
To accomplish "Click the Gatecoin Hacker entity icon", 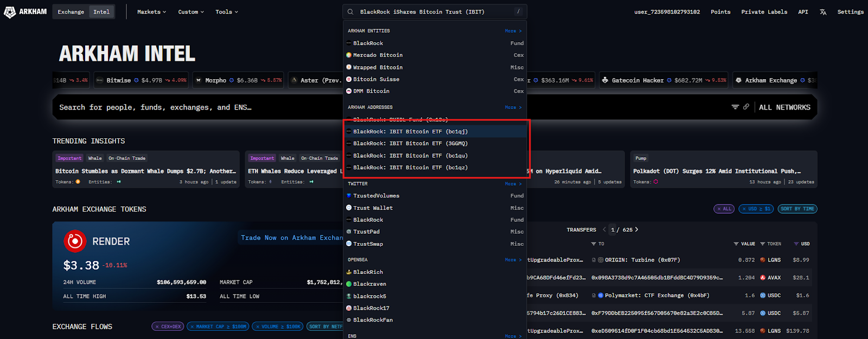I will pos(605,80).
